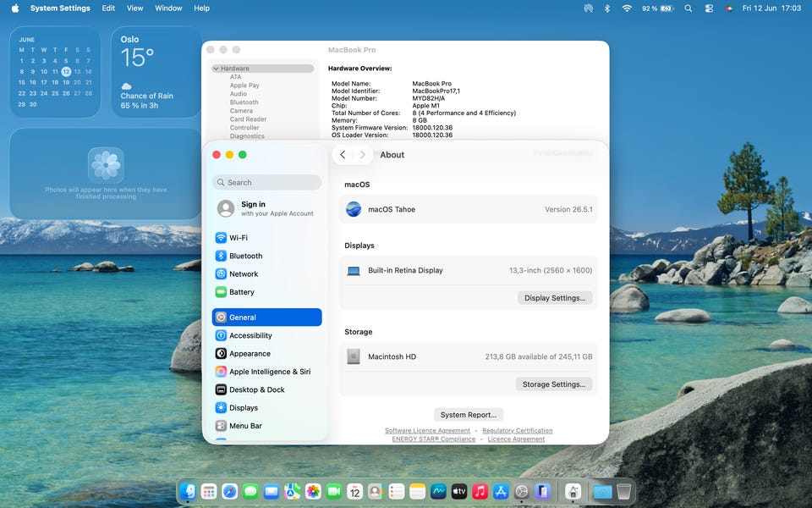Go forward using the right chevron

363,154
